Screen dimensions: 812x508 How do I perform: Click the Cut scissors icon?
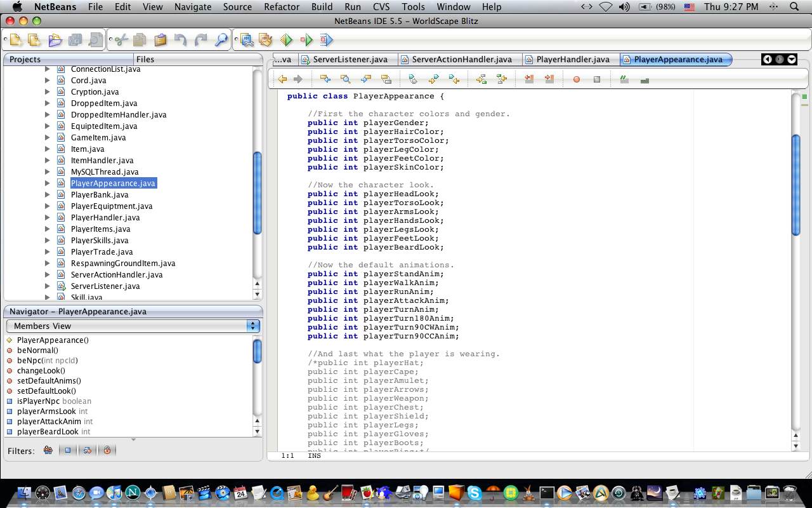click(x=121, y=41)
